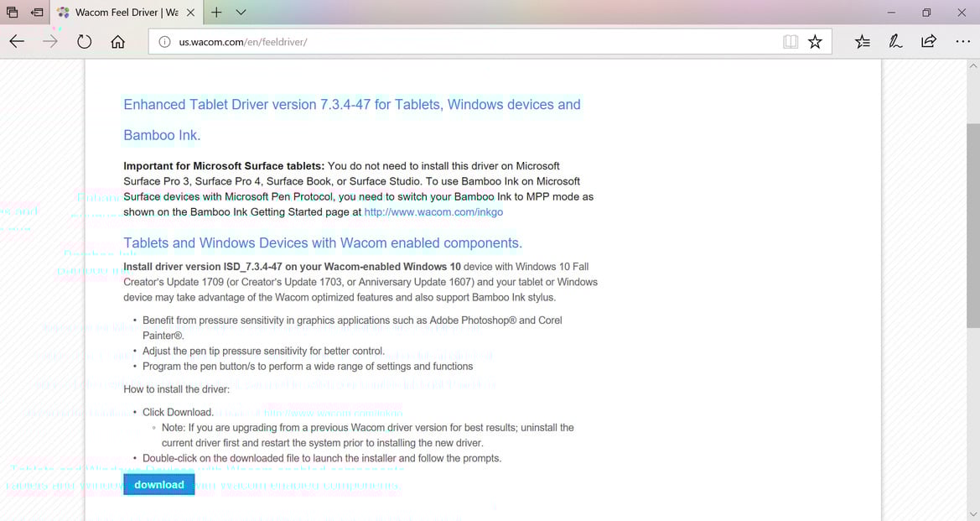Add page to favorites star
This screenshot has width=980, height=521.
click(815, 42)
